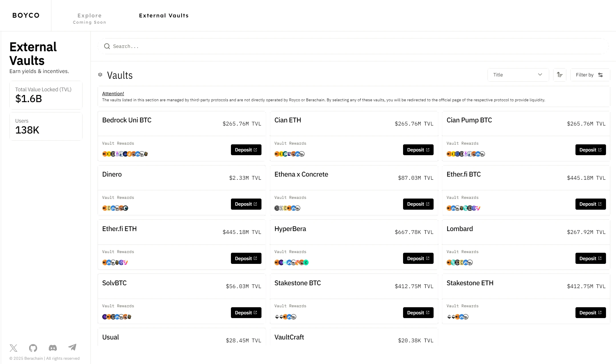Deposit into Ether.fi ETH vault
616x364 pixels.
tap(246, 258)
